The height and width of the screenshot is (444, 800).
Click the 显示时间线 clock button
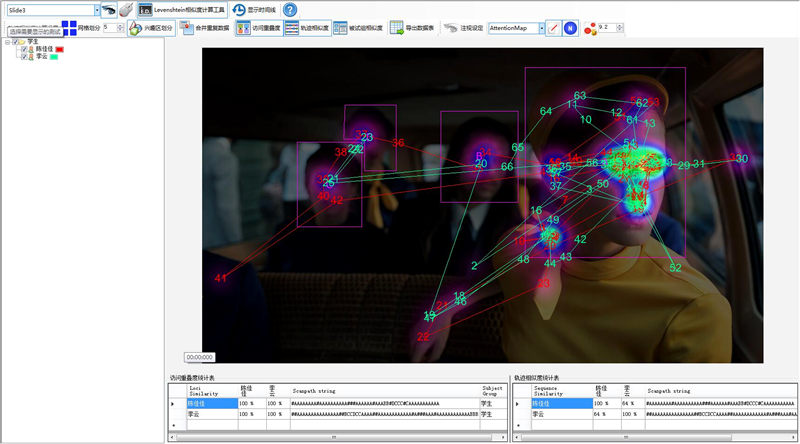[254, 10]
